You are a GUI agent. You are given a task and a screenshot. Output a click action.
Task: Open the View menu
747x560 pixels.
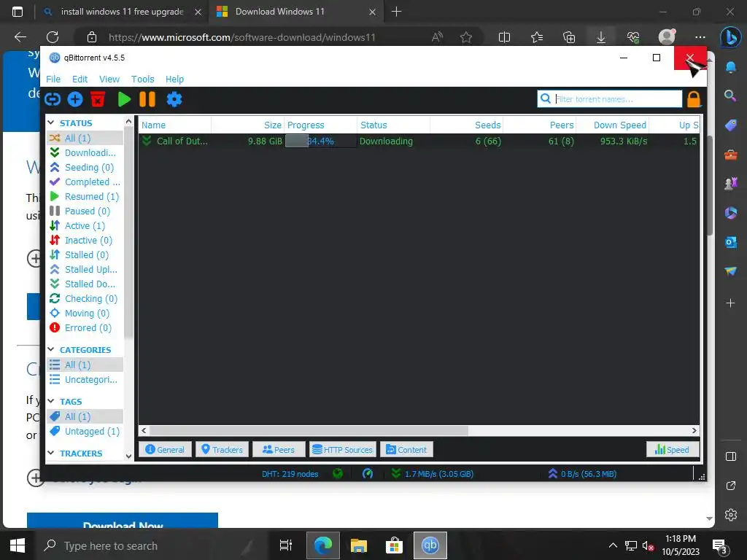(109, 79)
